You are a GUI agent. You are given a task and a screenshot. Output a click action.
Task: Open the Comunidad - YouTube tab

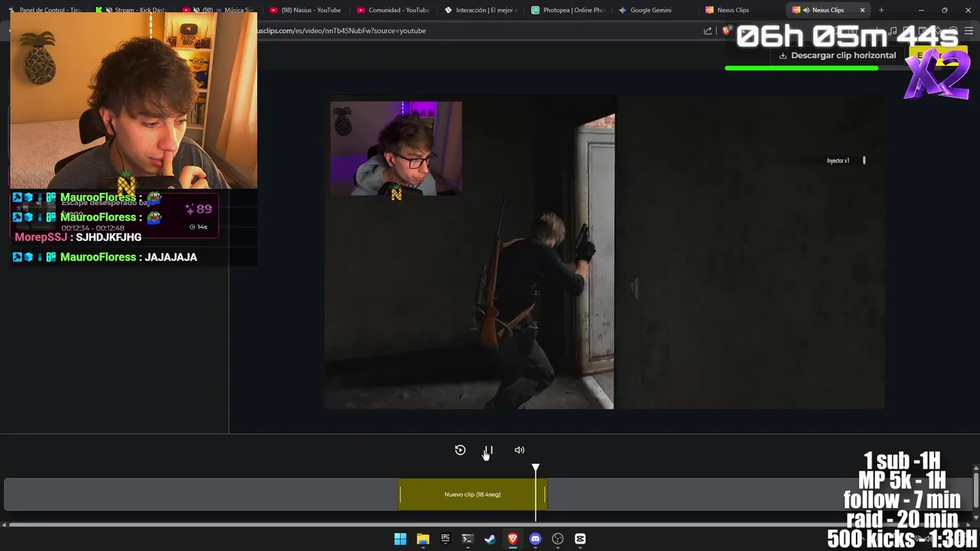point(394,10)
